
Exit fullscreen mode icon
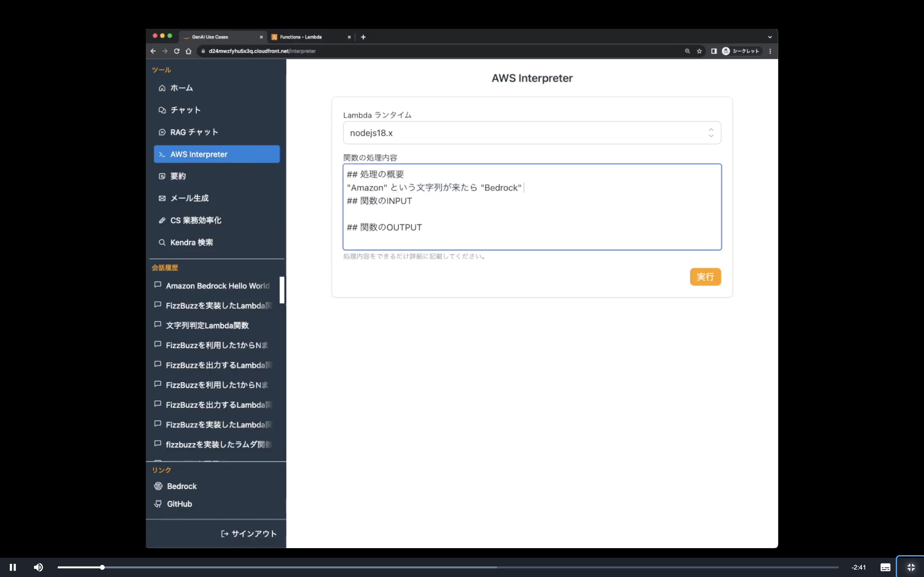(x=911, y=567)
